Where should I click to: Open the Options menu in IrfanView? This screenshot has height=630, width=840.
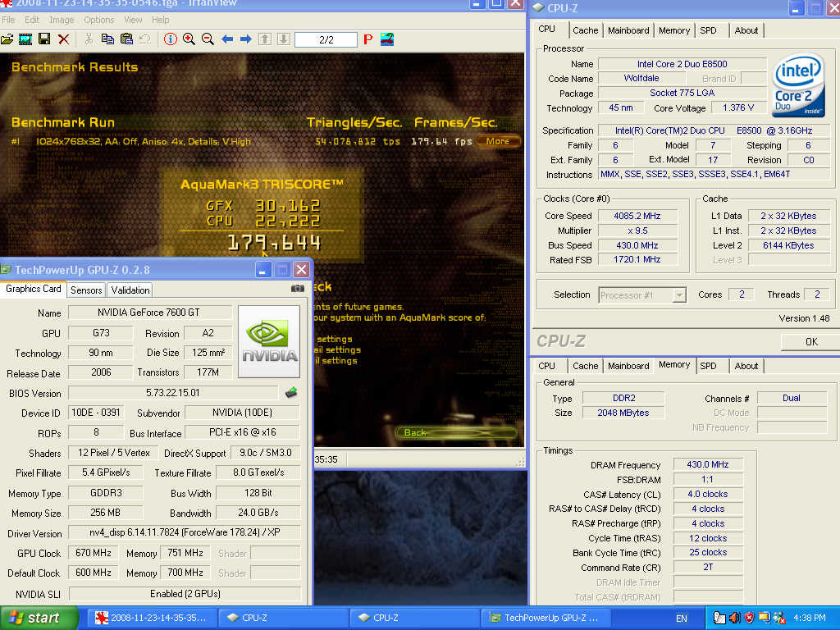(99, 20)
